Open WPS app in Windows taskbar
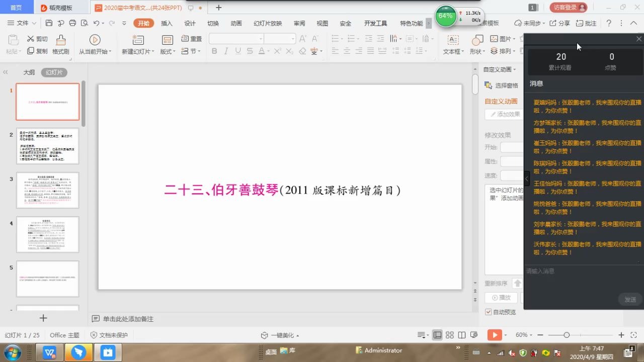This screenshot has height=362, width=644. coord(50,352)
